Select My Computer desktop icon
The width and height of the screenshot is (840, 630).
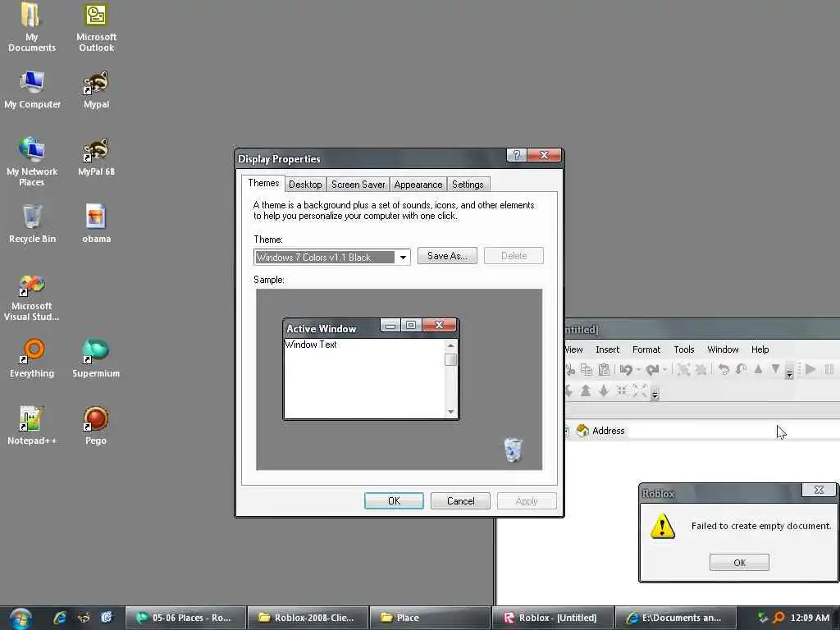[32, 90]
